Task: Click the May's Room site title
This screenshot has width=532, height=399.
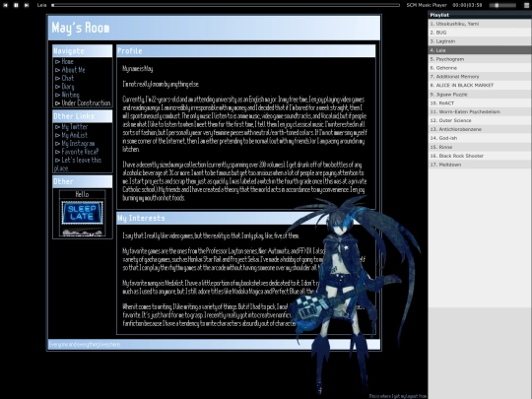Action: (81, 28)
